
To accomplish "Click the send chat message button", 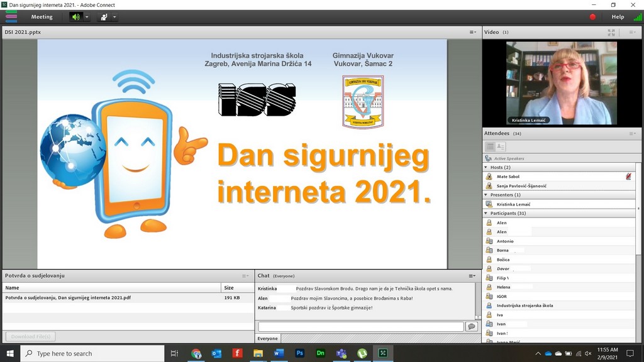I will pyautogui.click(x=471, y=327).
